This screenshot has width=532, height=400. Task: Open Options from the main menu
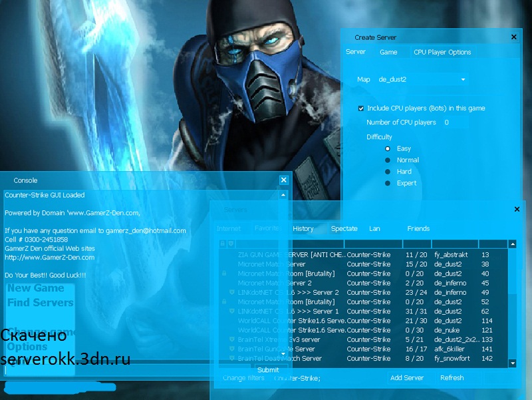27,347
